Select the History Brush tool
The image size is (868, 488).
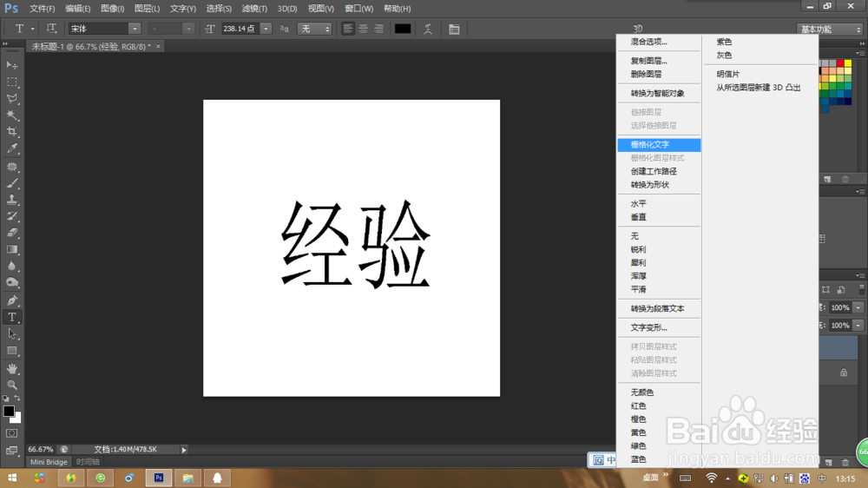pyautogui.click(x=12, y=216)
